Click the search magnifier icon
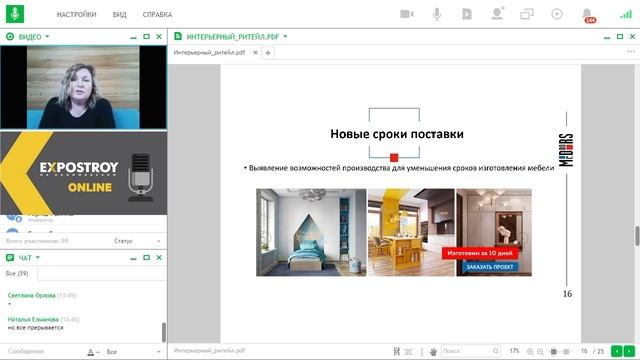Image resolution: width=640 pixels, height=360 pixels. [496, 351]
